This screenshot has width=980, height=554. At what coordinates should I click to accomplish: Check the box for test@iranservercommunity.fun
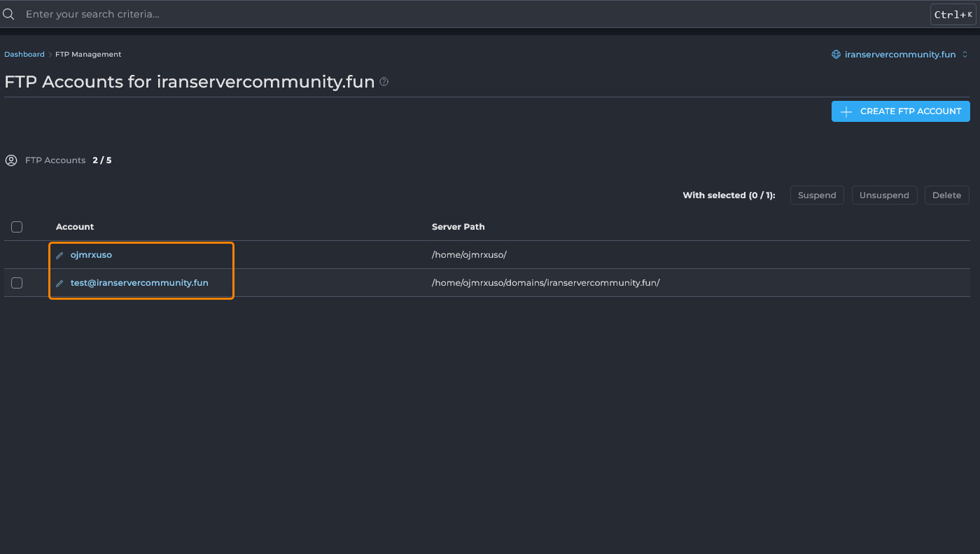click(x=17, y=283)
